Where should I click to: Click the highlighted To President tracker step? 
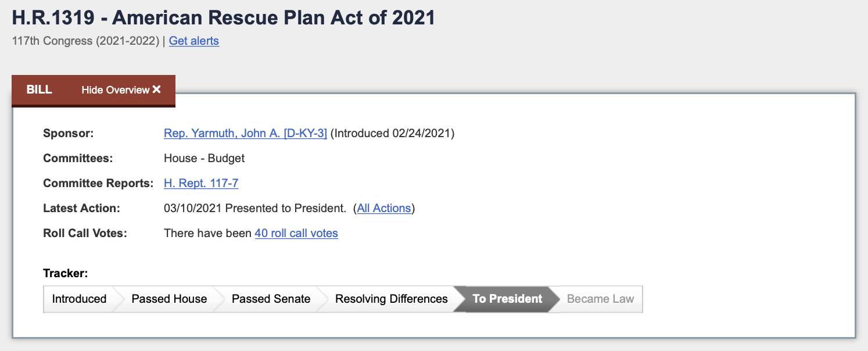pos(507,299)
